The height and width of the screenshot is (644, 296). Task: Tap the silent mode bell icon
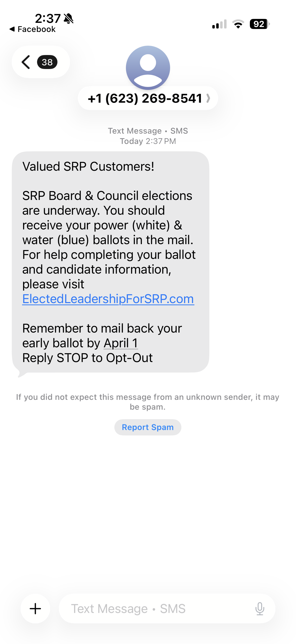pos(68,18)
